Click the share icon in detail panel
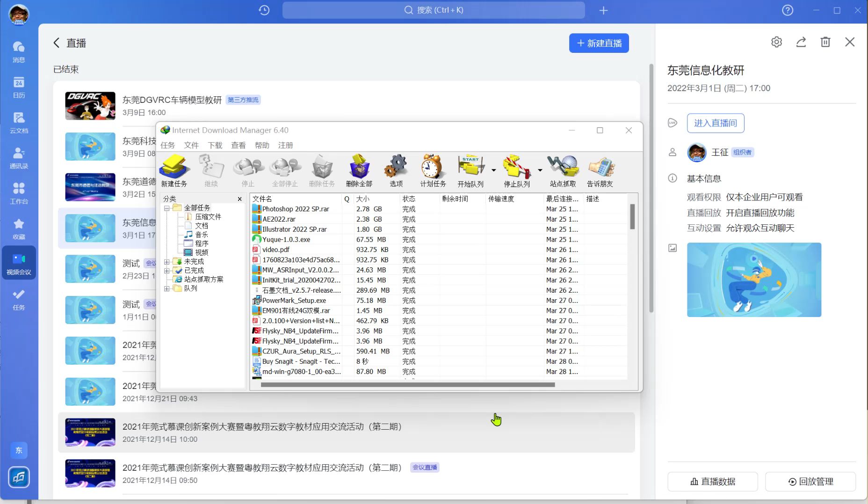This screenshot has width=868, height=504. [801, 42]
